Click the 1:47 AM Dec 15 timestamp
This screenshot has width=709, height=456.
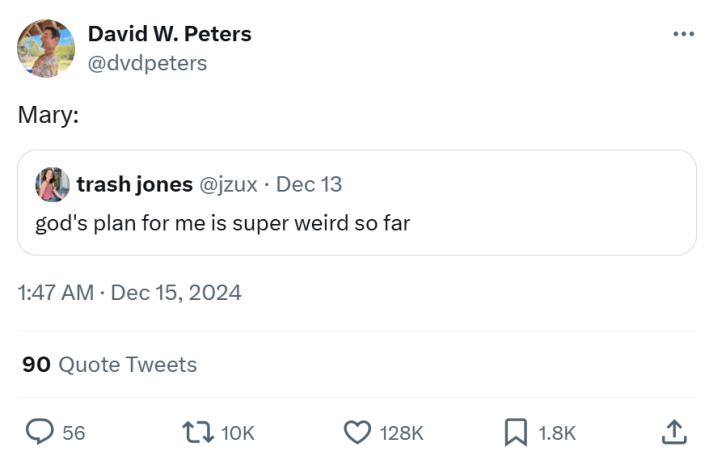[129, 293]
